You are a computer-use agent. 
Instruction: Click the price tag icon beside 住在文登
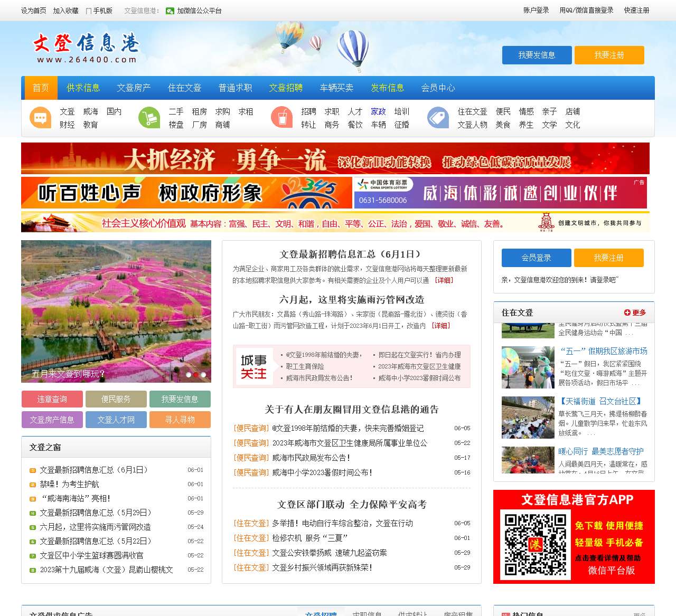(x=438, y=117)
